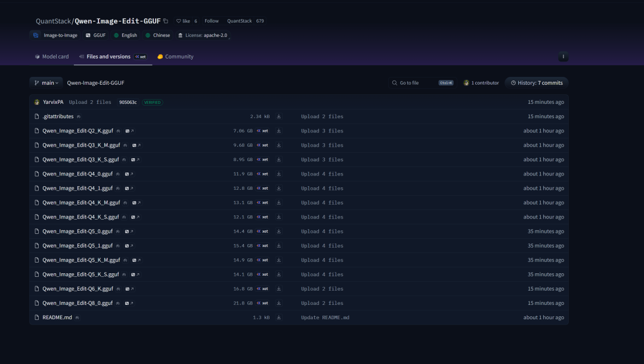Download Qwen_Image_Edit-Q8_0.gguf
The image size is (644, 364).
click(279, 304)
